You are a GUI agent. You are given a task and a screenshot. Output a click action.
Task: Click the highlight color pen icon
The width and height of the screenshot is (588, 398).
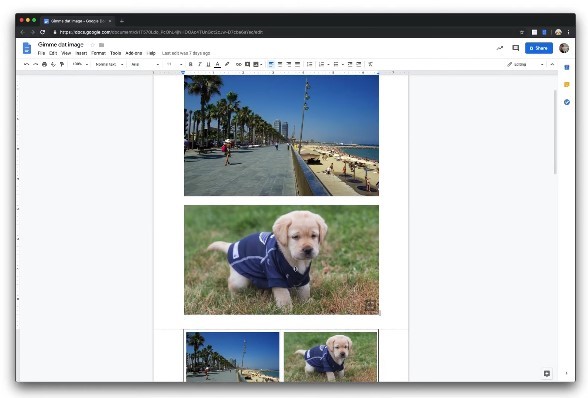pos(227,65)
